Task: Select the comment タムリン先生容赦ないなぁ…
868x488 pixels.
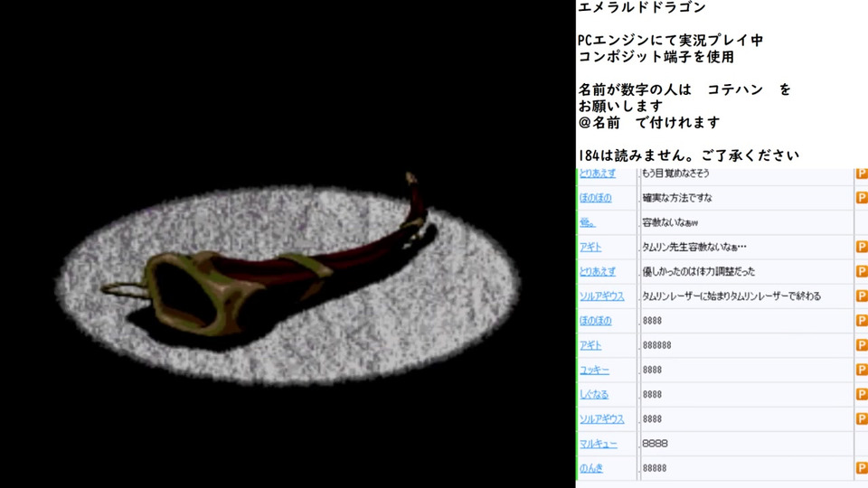Action: tap(694, 247)
